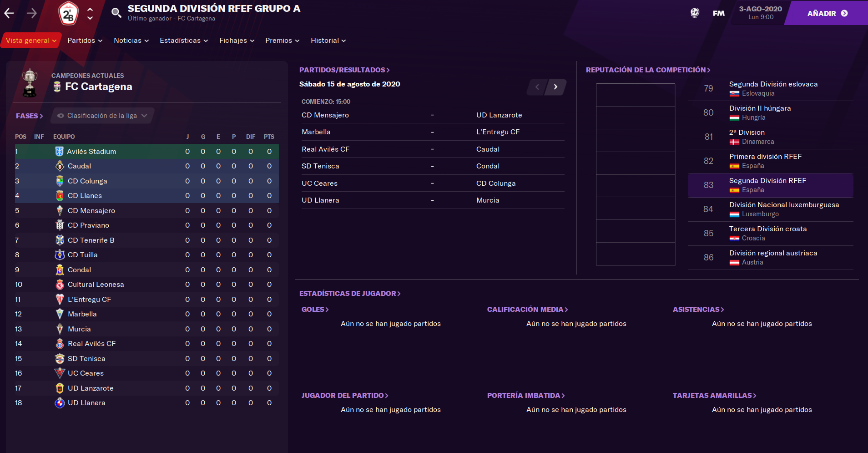Select Avilés Stadium club badge
The width and height of the screenshot is (868, 453).
(x=59, y=152)
